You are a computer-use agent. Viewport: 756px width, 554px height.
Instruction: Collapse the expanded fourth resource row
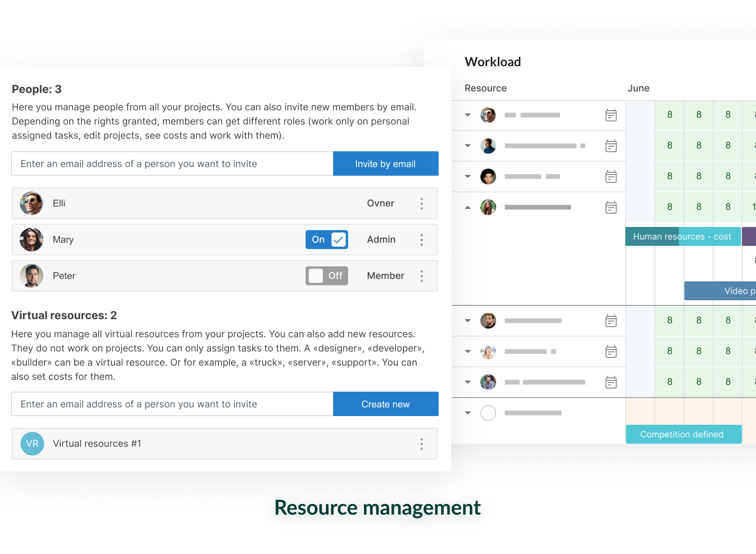(x=468, y=207)
